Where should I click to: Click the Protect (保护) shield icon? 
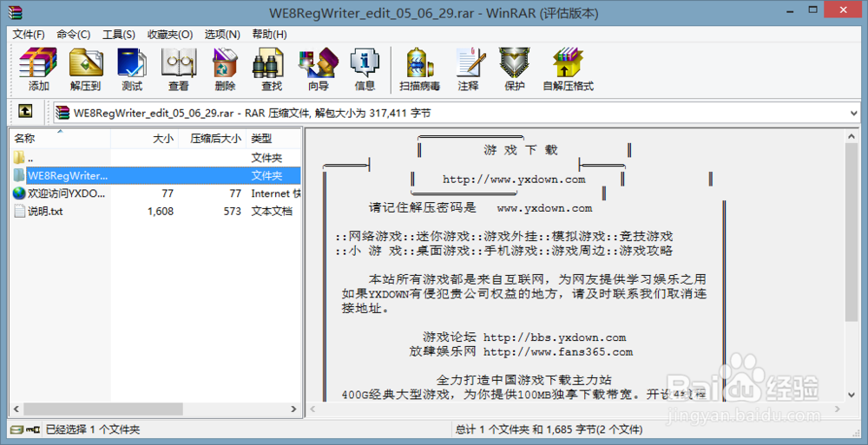514,69
